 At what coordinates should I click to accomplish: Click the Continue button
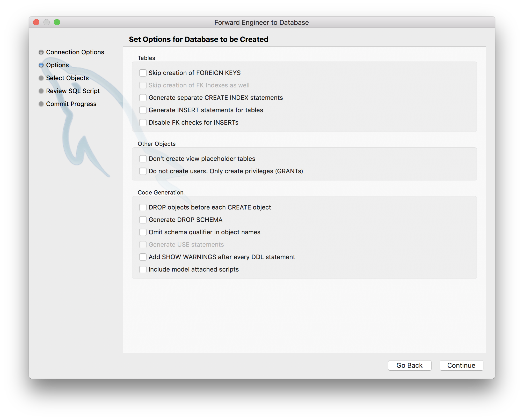(461, 365)
